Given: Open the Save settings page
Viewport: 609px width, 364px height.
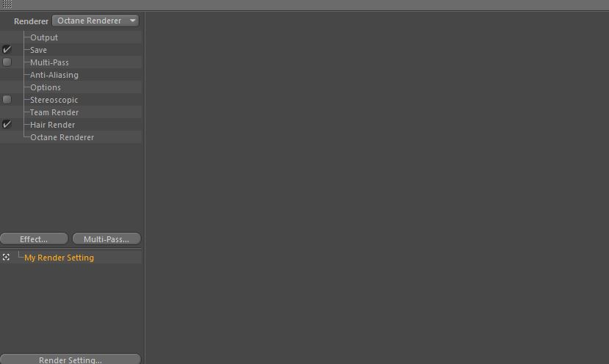Looking at the screenshot, I should pyautogui.click(x=38, y=50).
